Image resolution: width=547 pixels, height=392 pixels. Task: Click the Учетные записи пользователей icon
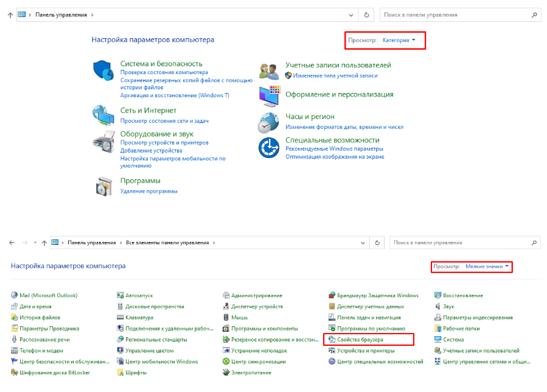[268, 70]
